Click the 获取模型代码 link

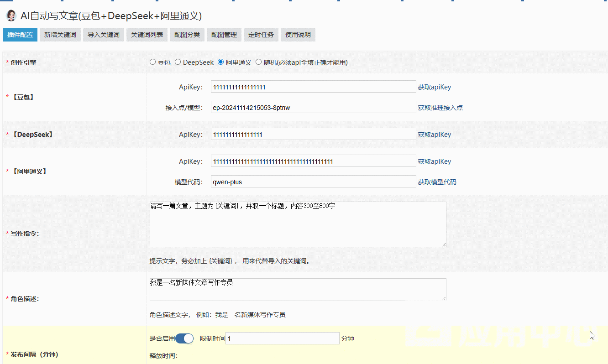pyautogui.click(x=437, y=182)
